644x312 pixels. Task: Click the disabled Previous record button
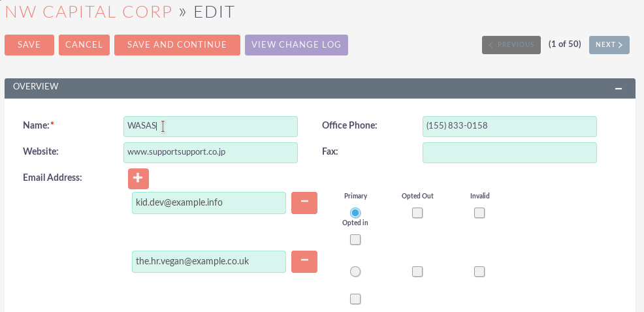coord(511,45)
